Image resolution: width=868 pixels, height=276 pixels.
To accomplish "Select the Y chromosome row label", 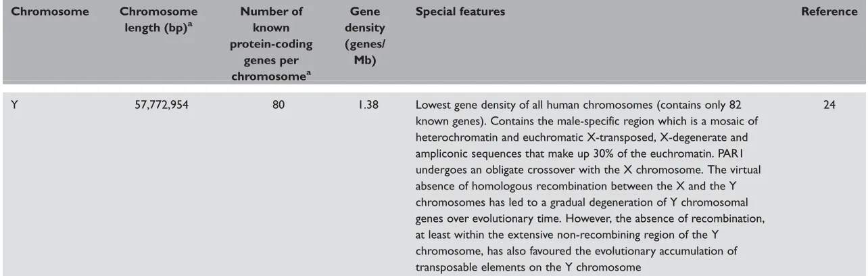I will coord(14,106).
